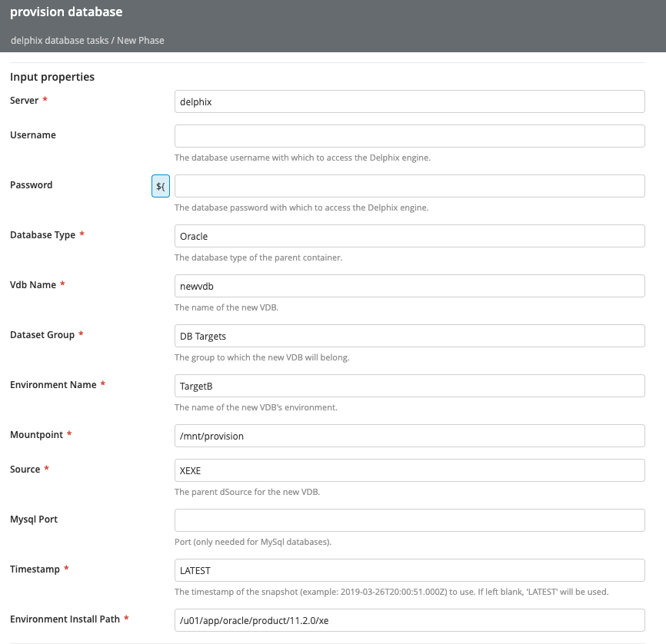Click the New Phase breadcrumb text

(x=141, y=40)
